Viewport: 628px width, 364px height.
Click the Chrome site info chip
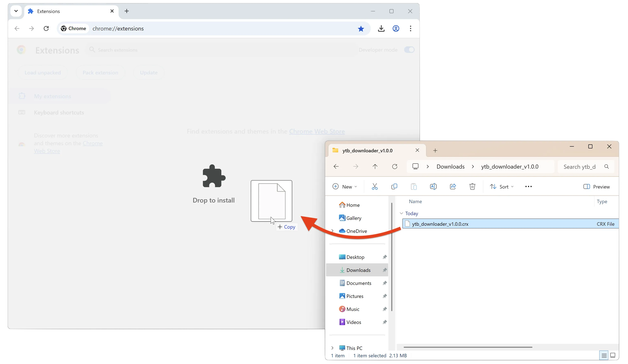(74, 29)
